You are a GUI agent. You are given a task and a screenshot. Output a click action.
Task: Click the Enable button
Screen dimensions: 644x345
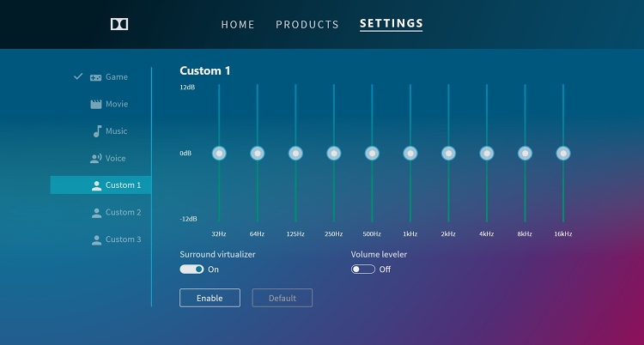(210, 298)
